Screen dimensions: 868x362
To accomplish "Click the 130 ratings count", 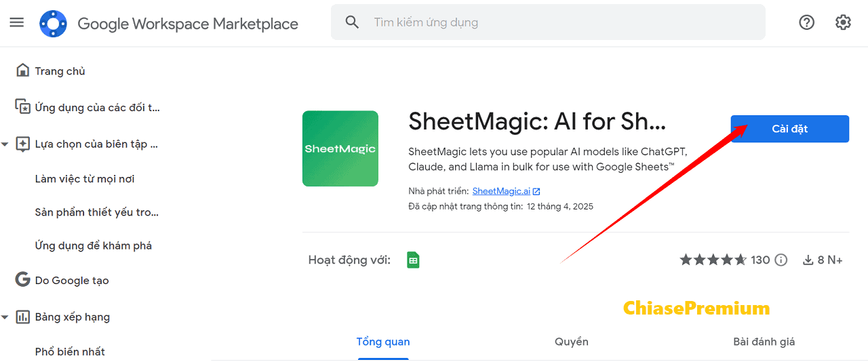I will click(760, 260).
